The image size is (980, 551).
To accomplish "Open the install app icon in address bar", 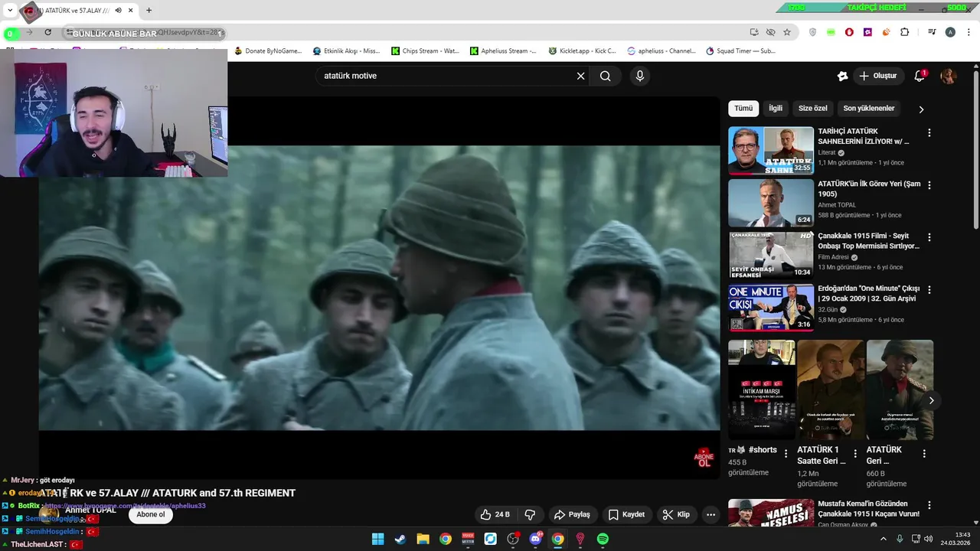I will (x=754, y=32).
